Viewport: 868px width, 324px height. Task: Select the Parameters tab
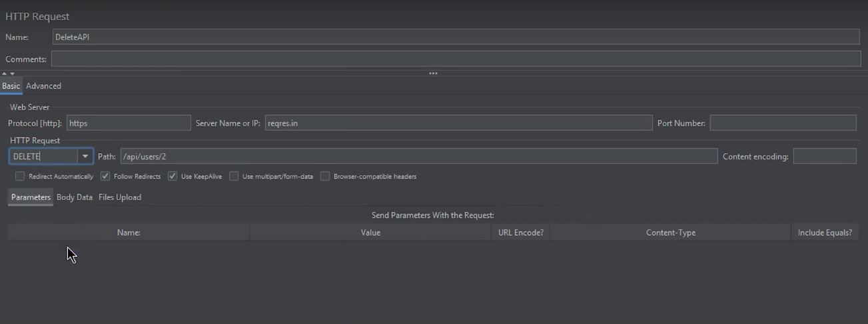tap(31, 197)
